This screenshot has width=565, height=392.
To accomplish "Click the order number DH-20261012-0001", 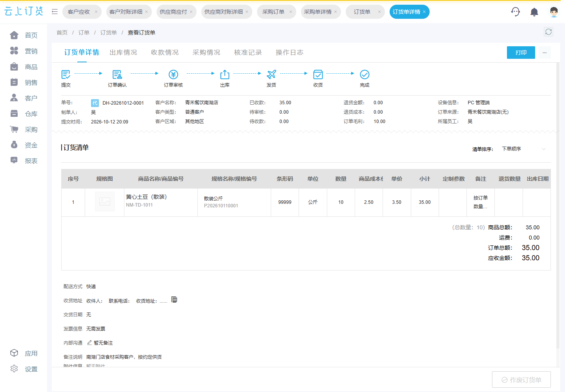I will [123, 103].
